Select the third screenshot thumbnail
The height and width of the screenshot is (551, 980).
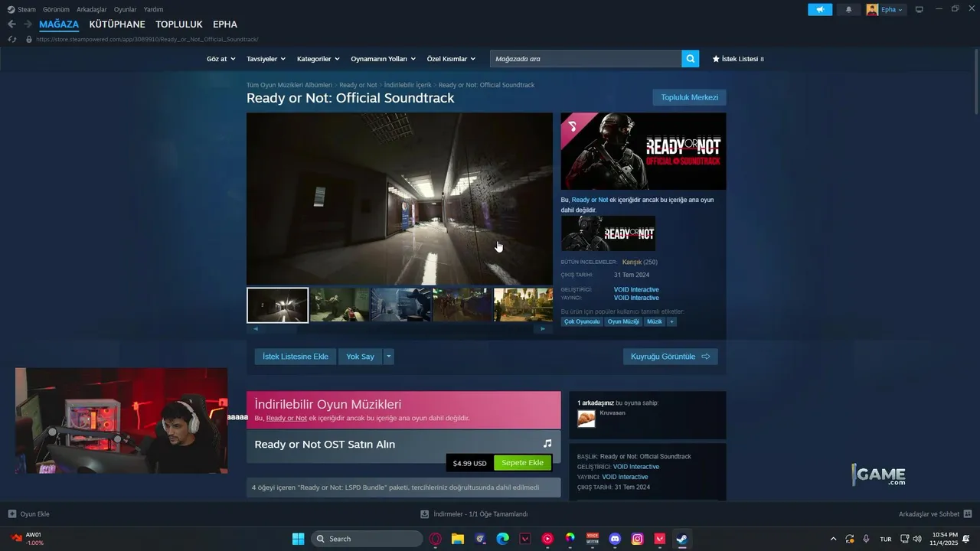pyautogui.click(x=400, y=305)
